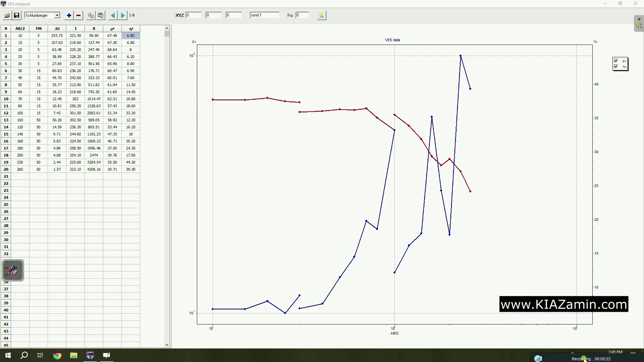Select the AB/2 column header
This screenshot has width=644, height=362.
point(20,28)
